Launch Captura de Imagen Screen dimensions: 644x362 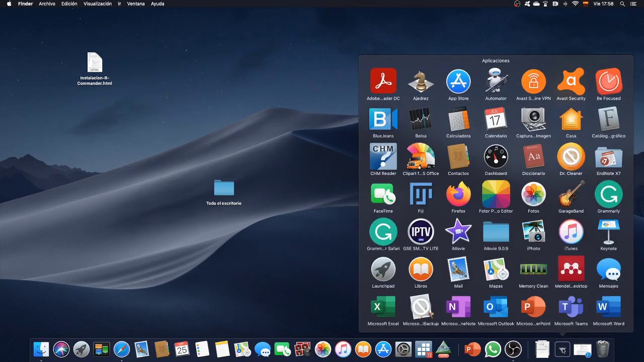[533, 119]
